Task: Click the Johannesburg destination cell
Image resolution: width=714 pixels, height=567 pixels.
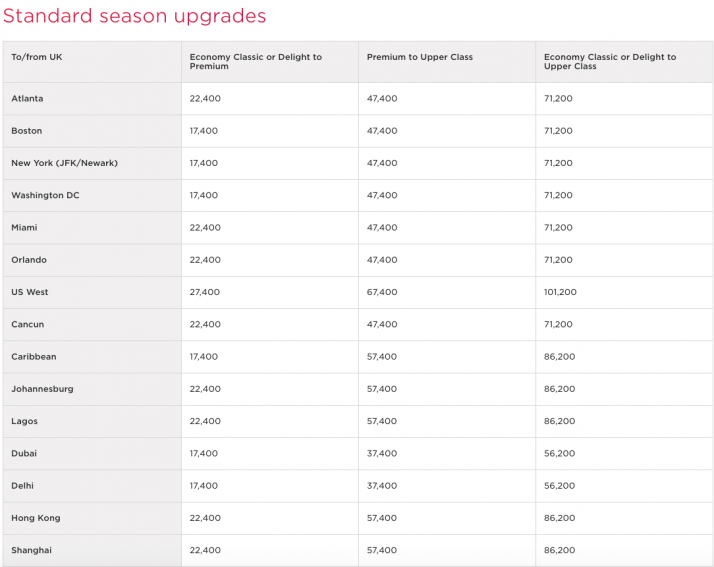Action: point(42,389)
